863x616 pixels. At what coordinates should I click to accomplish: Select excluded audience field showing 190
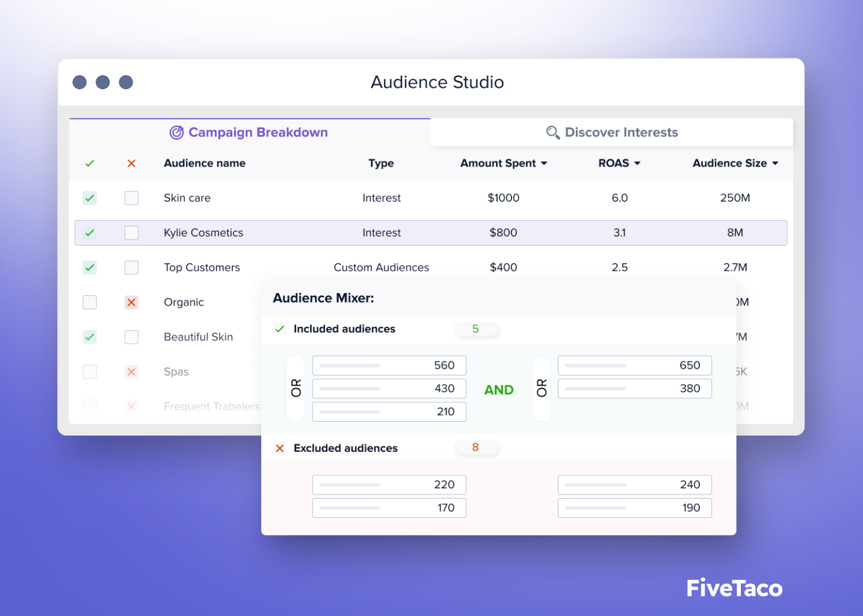pos(635,508)
